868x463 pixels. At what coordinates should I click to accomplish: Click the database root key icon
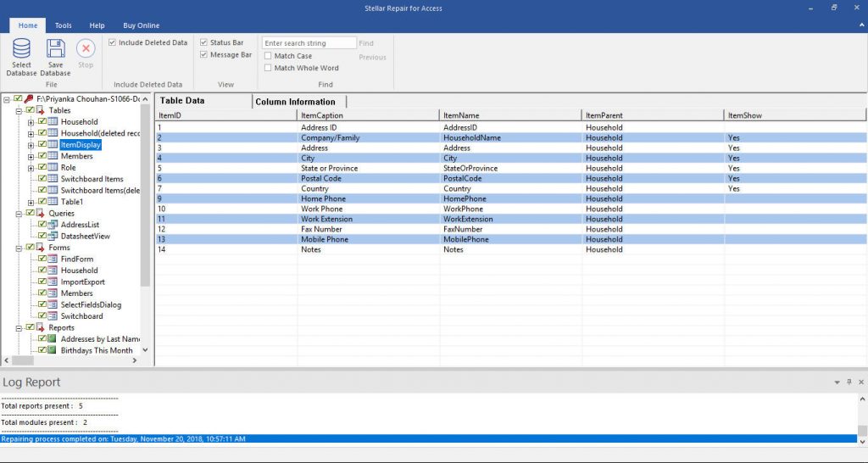(x=29, y=99)
